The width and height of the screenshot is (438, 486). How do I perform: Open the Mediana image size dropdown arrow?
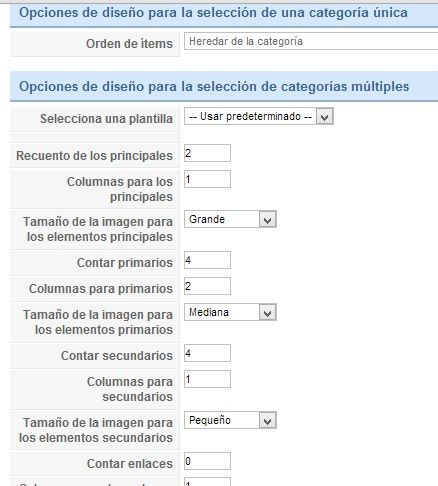pyautogui.click(x=268, y=312)
